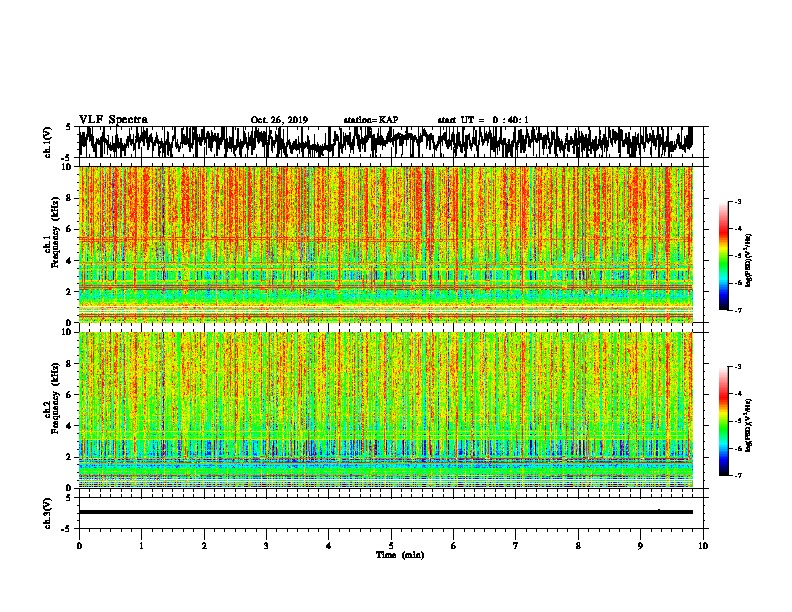Click the "5" tick on ch.1(V) axis

coord(70,127)
